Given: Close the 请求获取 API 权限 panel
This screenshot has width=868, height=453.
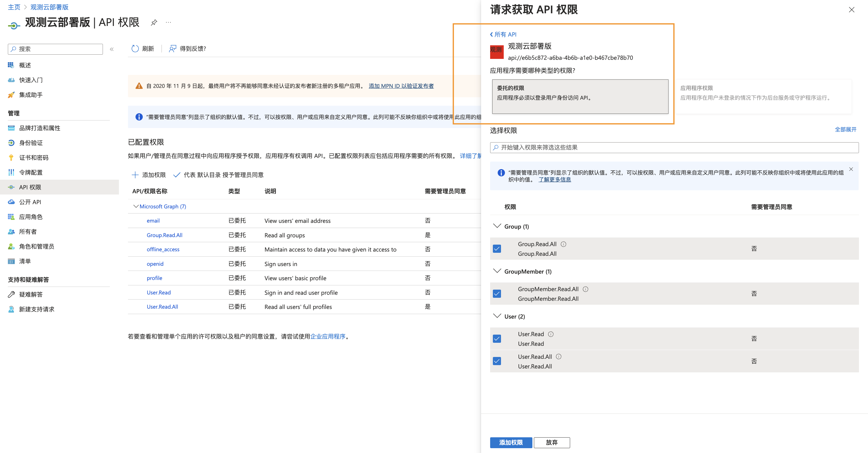Looking at the screenshot, I should 851,10.
